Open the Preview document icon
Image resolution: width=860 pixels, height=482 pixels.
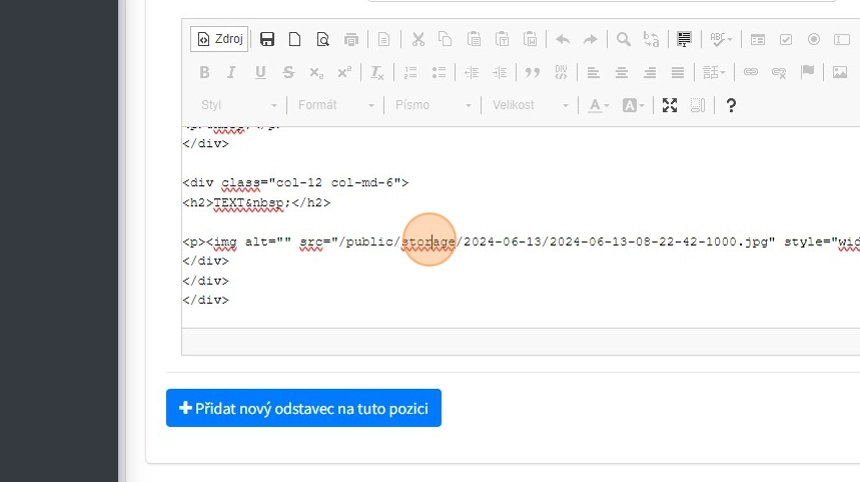pos(322,39)
